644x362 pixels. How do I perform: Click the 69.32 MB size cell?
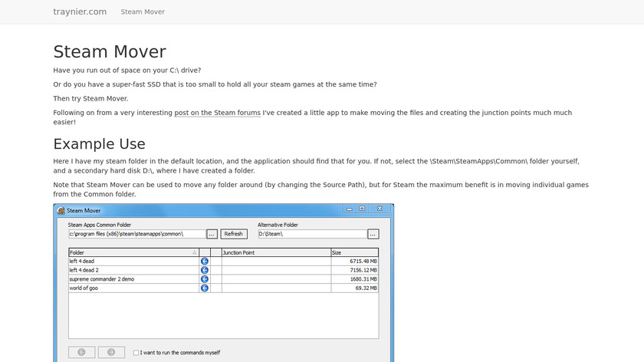354,288
